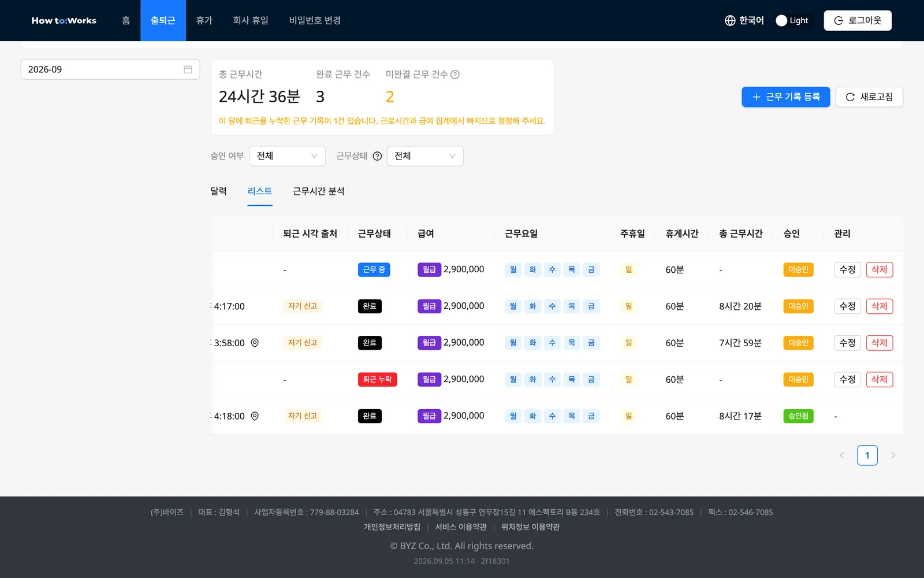Viewport: 924px width, 578px height.
Task: Click the help icon next to 미완결 근무 건수
Action: pos(455,75)
